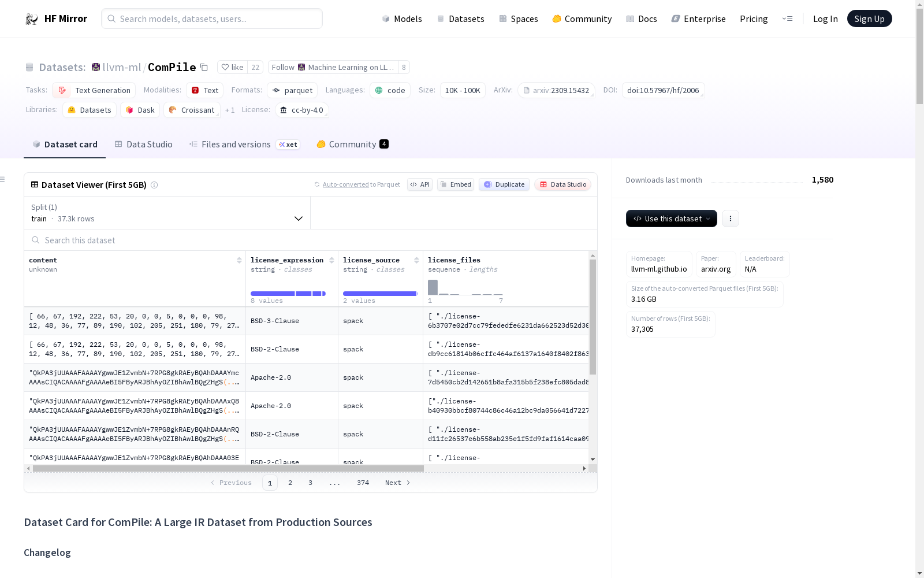924x578 pixels.
Task: Click the cc-by-4.0 license tag
Action: coord(302,110)
